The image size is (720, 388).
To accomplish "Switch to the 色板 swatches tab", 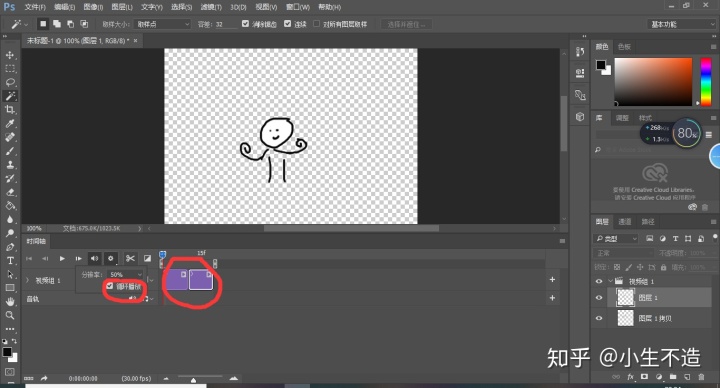I will (624, 46).
